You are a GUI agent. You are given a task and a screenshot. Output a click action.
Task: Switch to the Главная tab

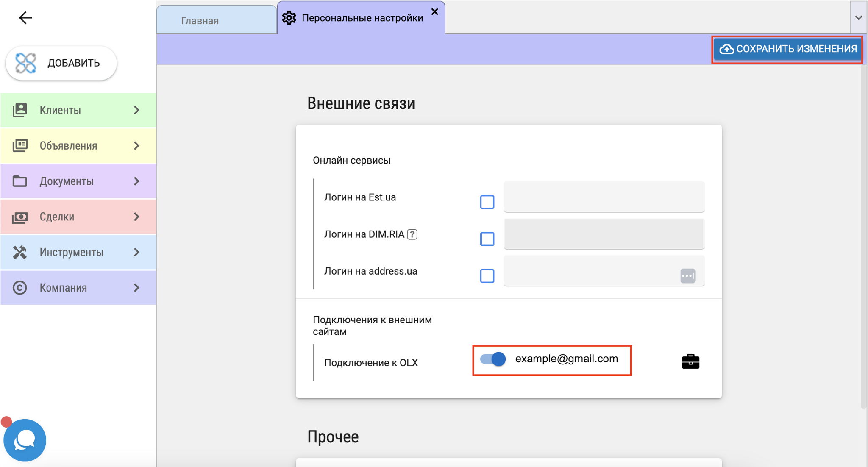click(x=217, y=20)
